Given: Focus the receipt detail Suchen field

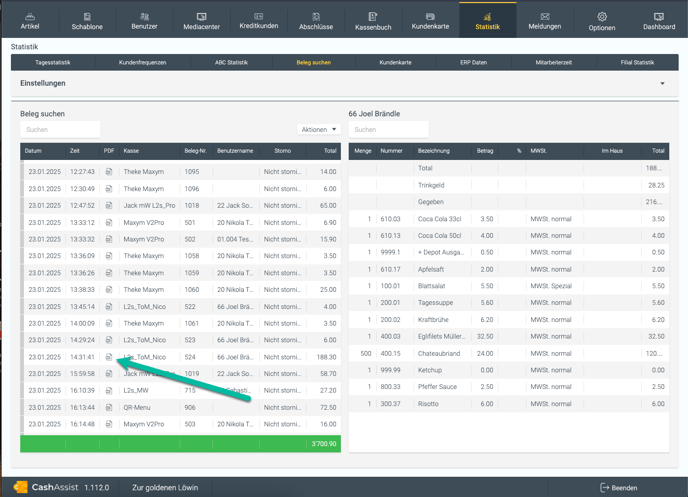Looking at the screenshot, I should point(388,129).
